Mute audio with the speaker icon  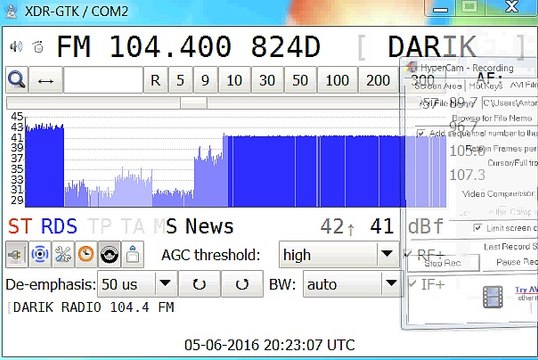click(16, 46)
